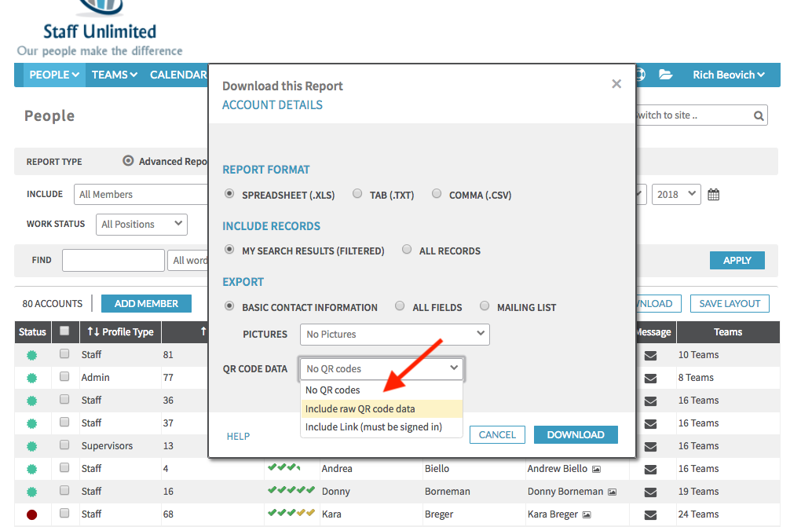Click picture icon next to Donny Borneman
This screenshot has width=812, height=527.
click(x=612, y=492)
